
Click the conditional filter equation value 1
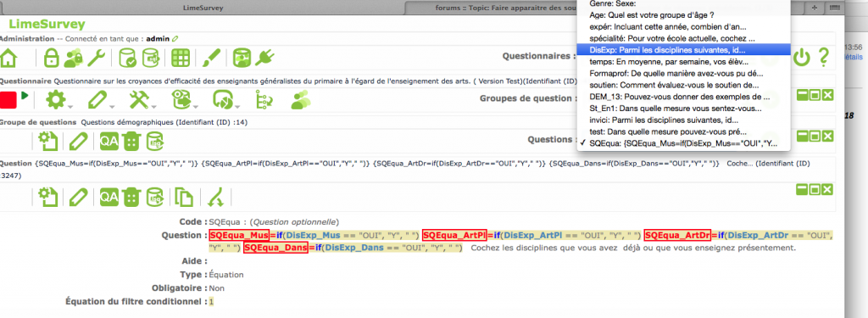pos(211,302)
